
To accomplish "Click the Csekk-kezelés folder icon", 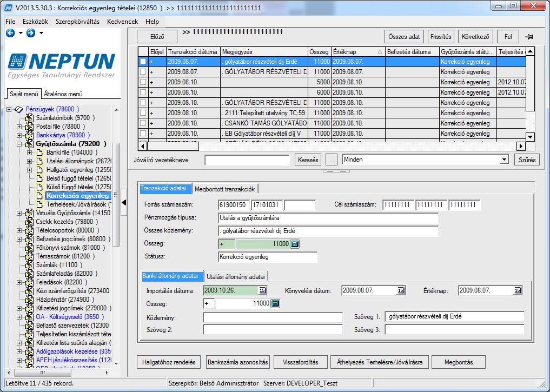I will pyautogui.click(x=29, y=222).
